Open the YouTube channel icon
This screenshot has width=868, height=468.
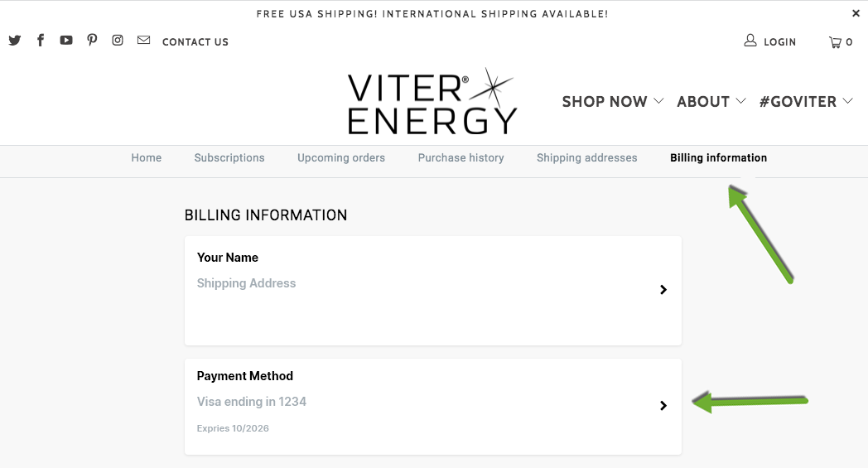[66, 41]
